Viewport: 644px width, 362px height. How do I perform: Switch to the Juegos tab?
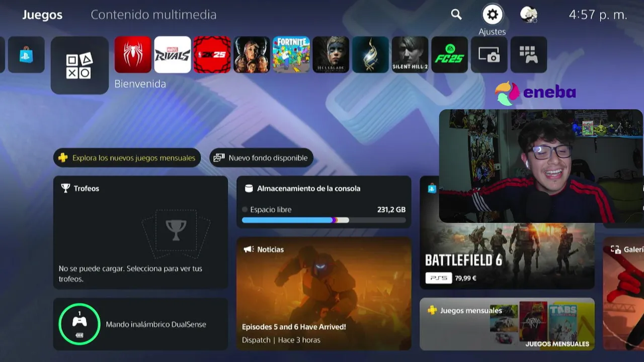(42, 15)
